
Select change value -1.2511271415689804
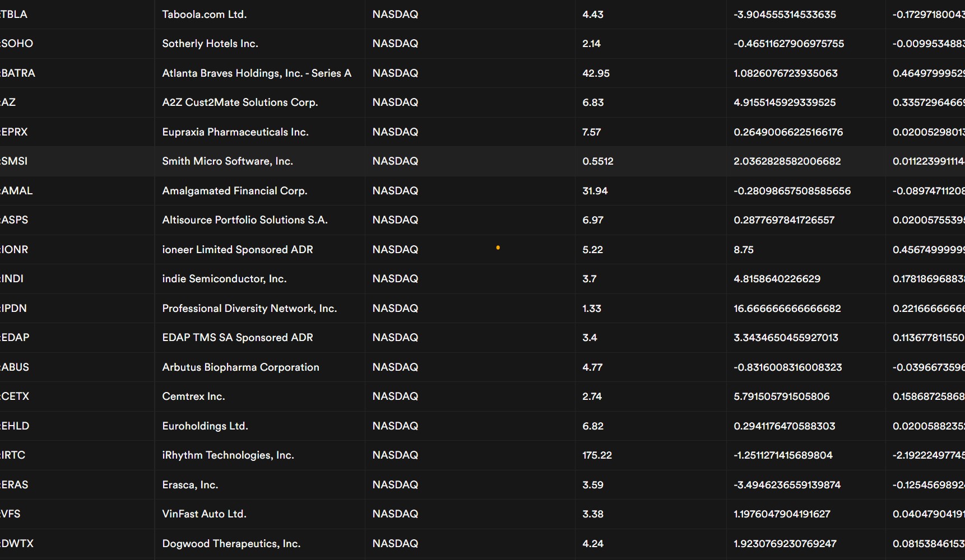click(783, 455)
